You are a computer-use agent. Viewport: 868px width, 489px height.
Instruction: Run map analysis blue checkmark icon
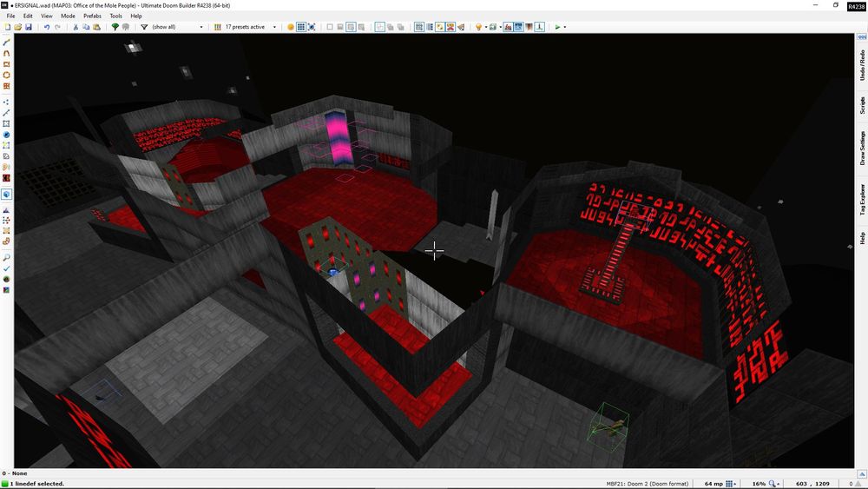point(6,268)
